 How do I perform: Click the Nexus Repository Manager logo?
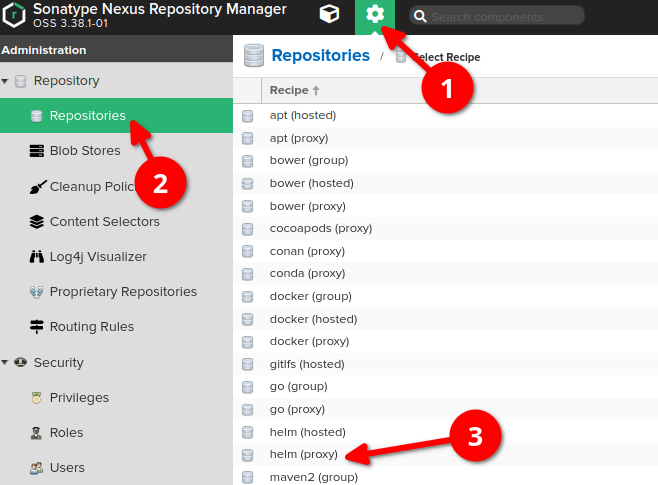point(14,15)
